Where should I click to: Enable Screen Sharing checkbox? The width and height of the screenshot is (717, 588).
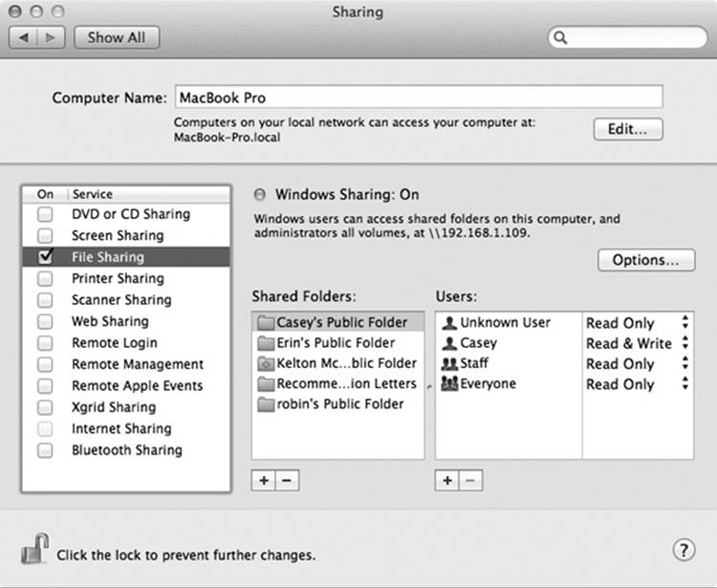(45, 235)
